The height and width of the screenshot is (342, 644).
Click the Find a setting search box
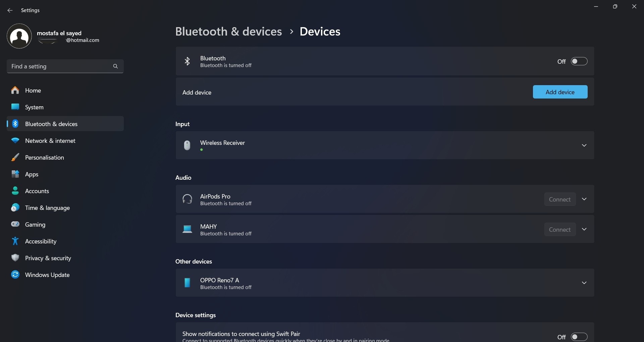click(x=60, y=66)
